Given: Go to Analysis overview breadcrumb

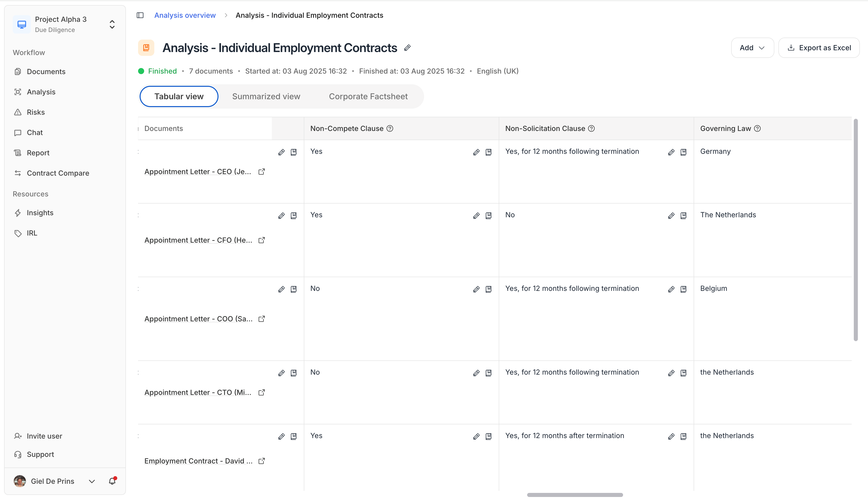Looking at the screenshot, I should point(185,15).
